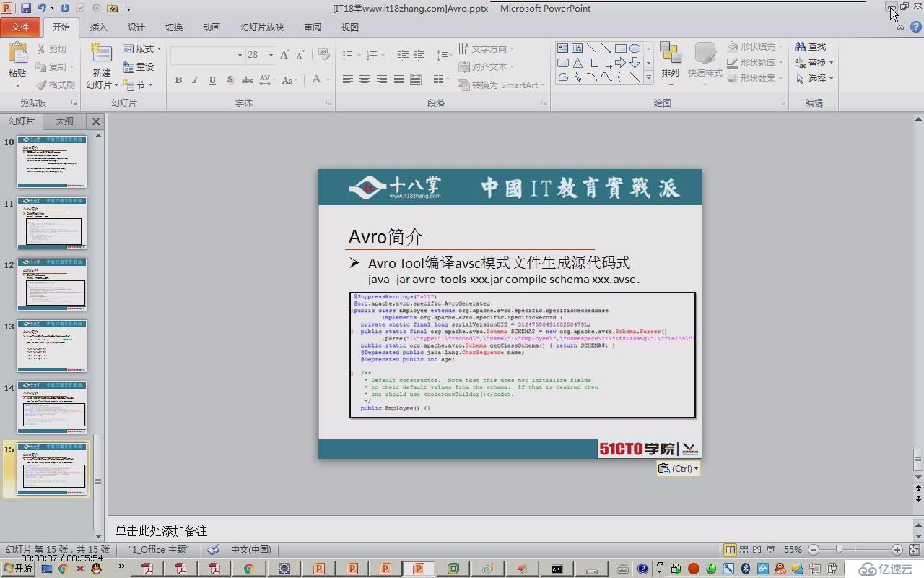Align text right icon
The width and height of the screenshot is (924, 578).
tap(381, 79)
